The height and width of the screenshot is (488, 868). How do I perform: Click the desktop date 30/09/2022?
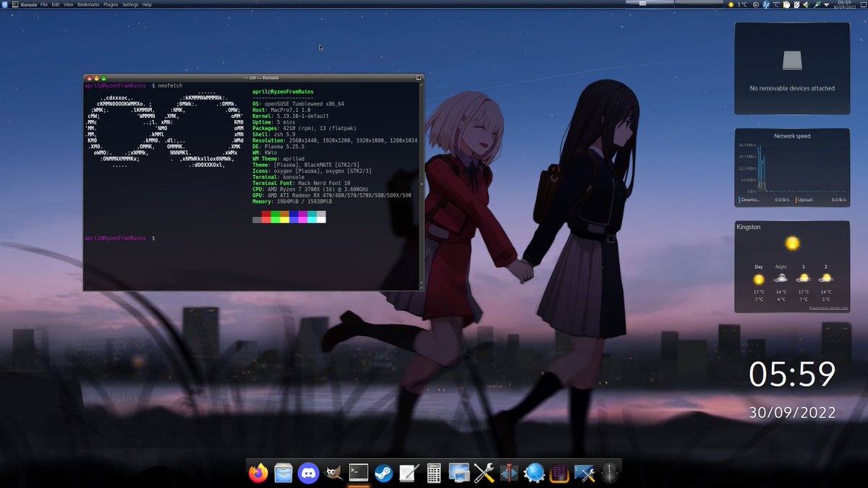792,412
